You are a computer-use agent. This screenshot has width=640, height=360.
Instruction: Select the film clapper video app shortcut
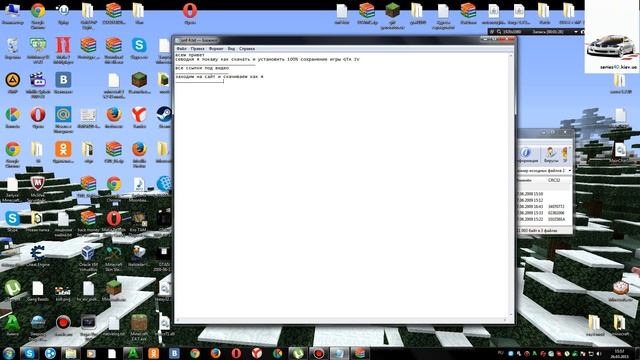pyautogui.click(x=38, y=84)
